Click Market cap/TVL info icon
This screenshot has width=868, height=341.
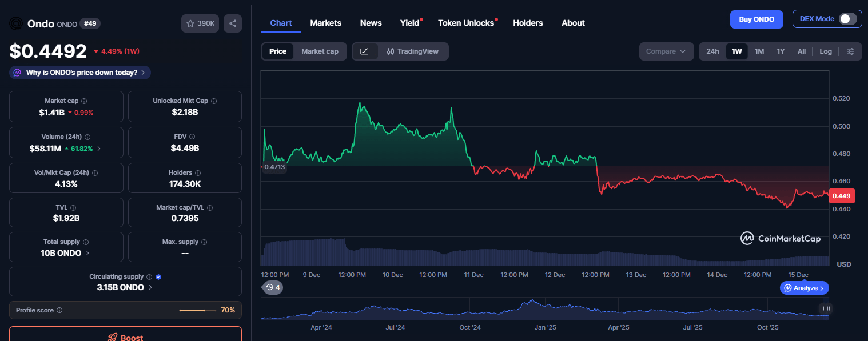click(210, 208)
